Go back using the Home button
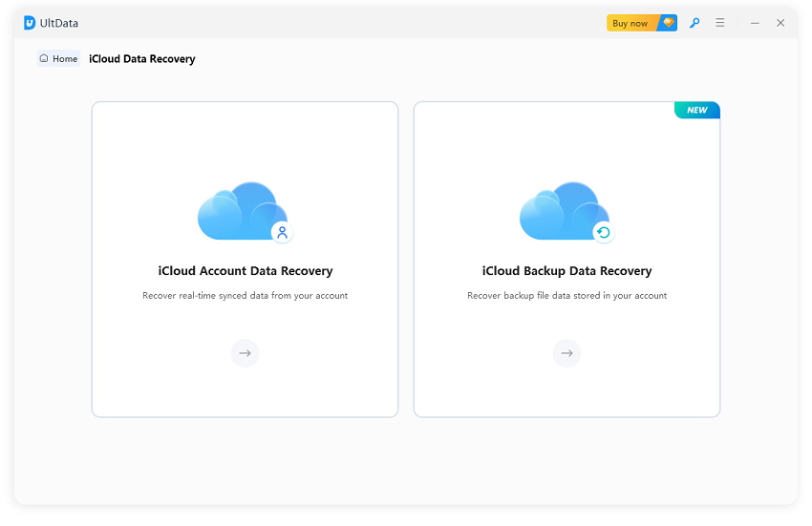 (x=58, y=58)
